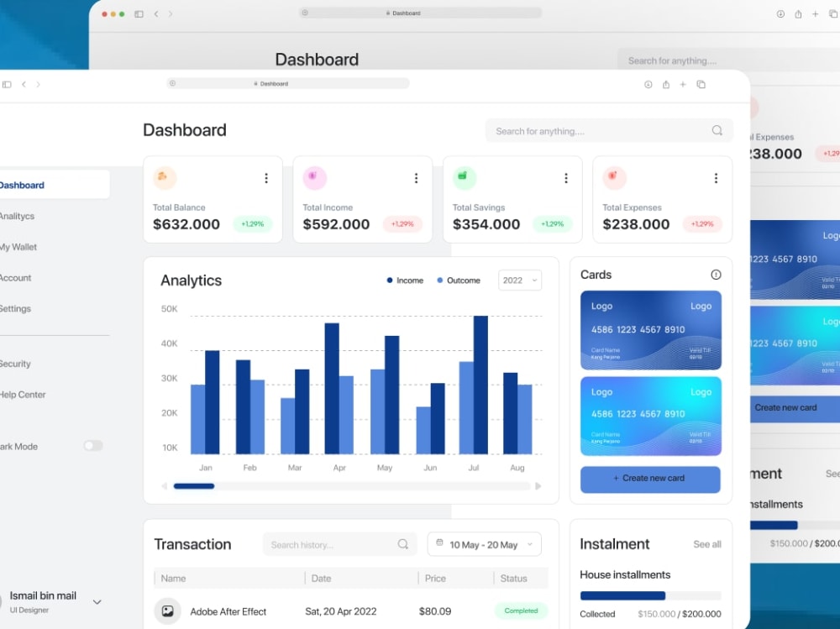
Task: Click the Name column header in Transaction table
Action: 174,578
